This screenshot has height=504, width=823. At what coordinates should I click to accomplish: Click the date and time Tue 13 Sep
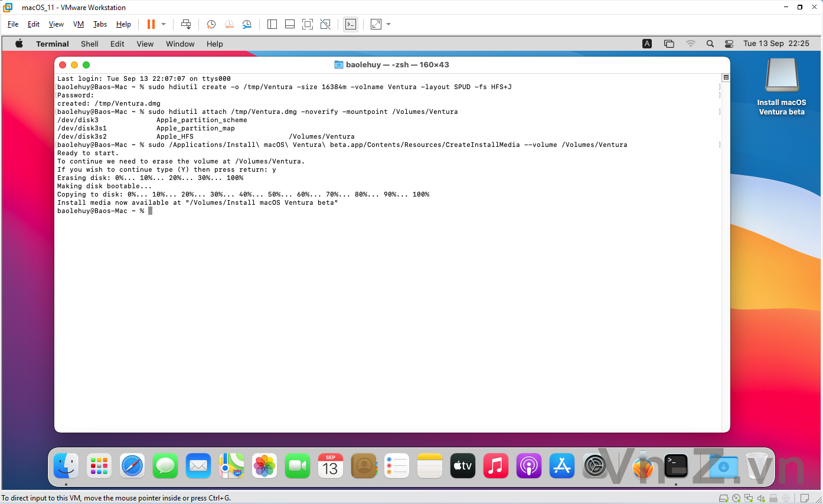(776, 44)
